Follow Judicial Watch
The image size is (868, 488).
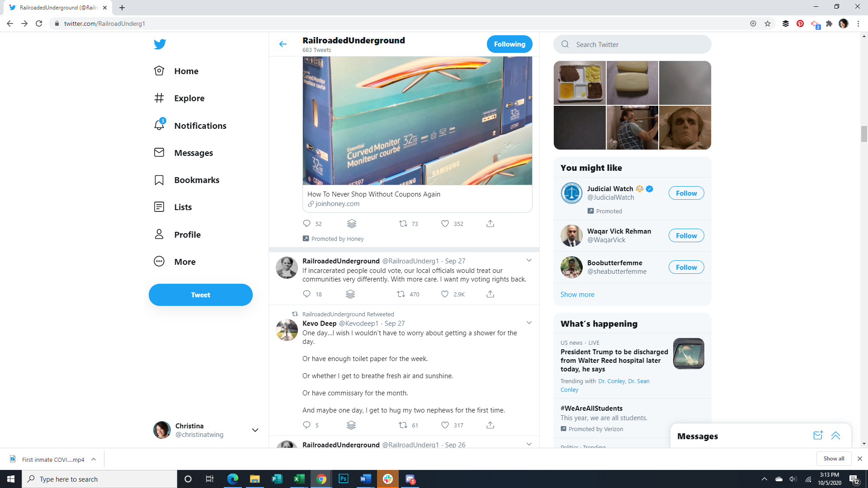point(686,193)
